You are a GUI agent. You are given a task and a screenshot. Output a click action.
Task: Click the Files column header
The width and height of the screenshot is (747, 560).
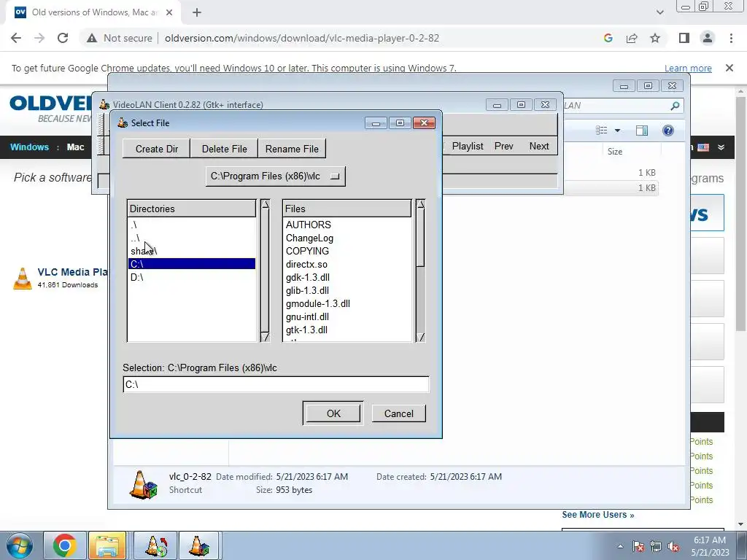[x=347, y=209]
